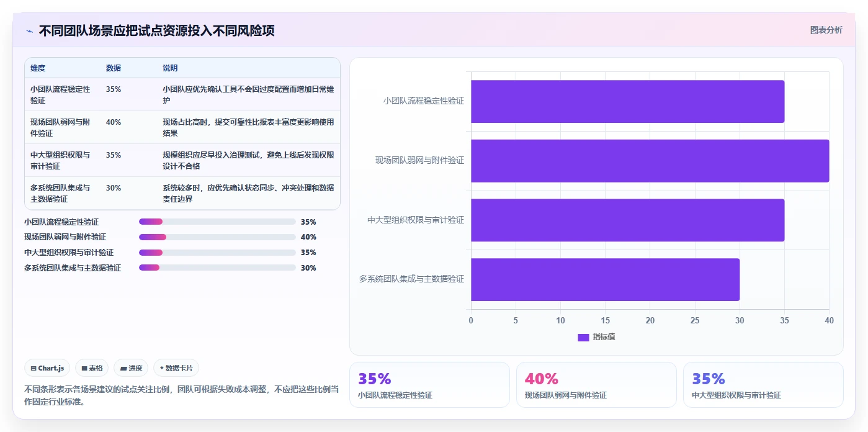The image size is (868, 432).
Task: Click the 维度 column header
Action: point(38,68)
